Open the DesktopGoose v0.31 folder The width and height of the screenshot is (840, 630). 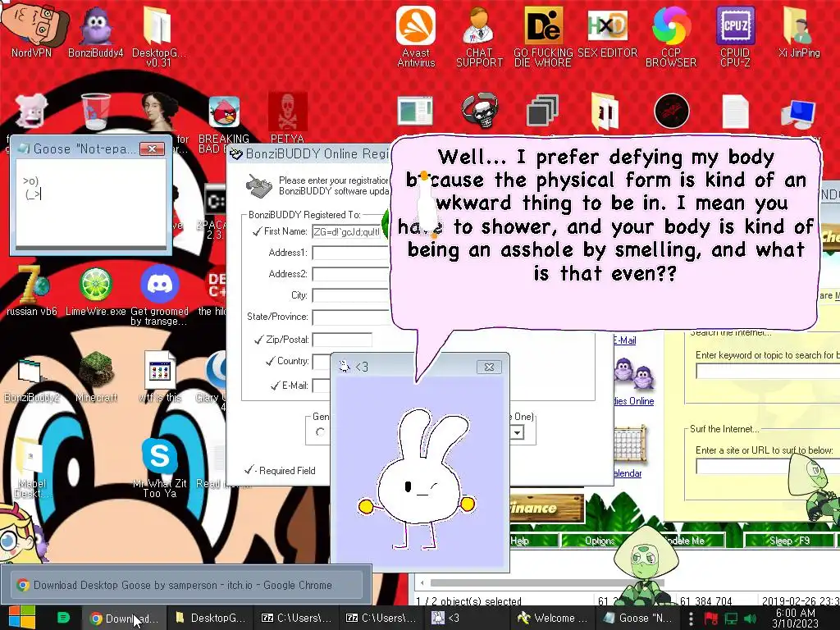point(158,34)
